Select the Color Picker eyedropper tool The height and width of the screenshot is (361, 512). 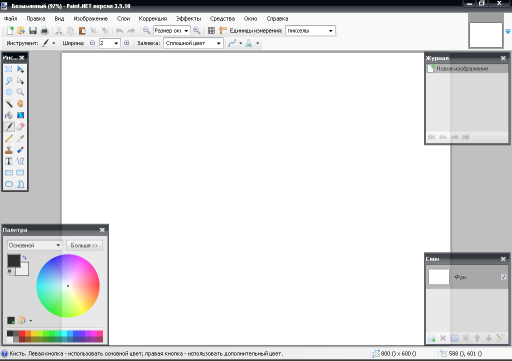click(20, 138)
